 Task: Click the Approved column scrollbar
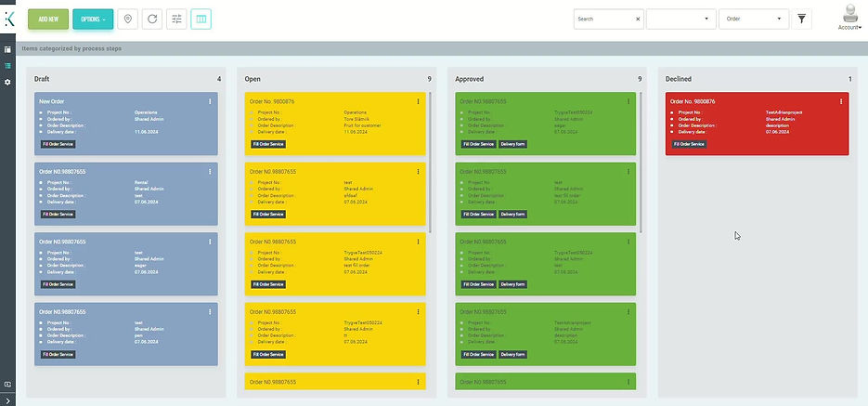coord(641,163)
